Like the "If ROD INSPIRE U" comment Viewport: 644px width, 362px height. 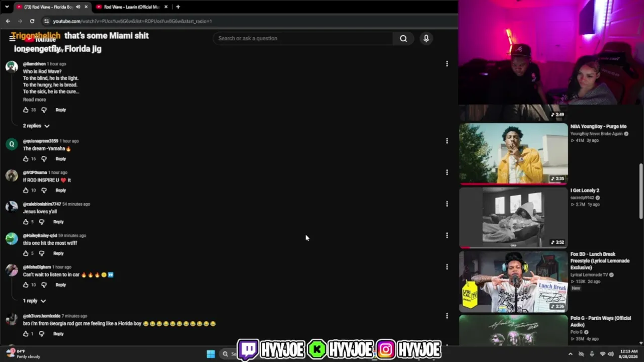[26, 191]
